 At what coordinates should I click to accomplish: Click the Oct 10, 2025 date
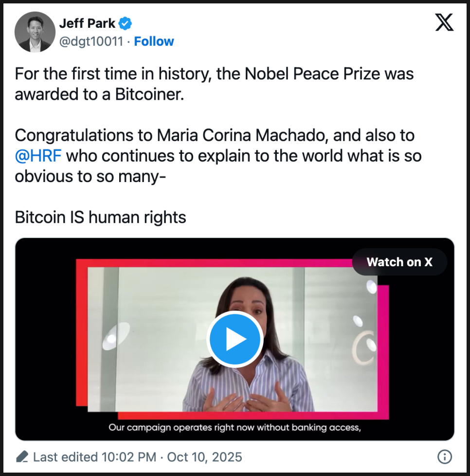(x=204, y=457)
